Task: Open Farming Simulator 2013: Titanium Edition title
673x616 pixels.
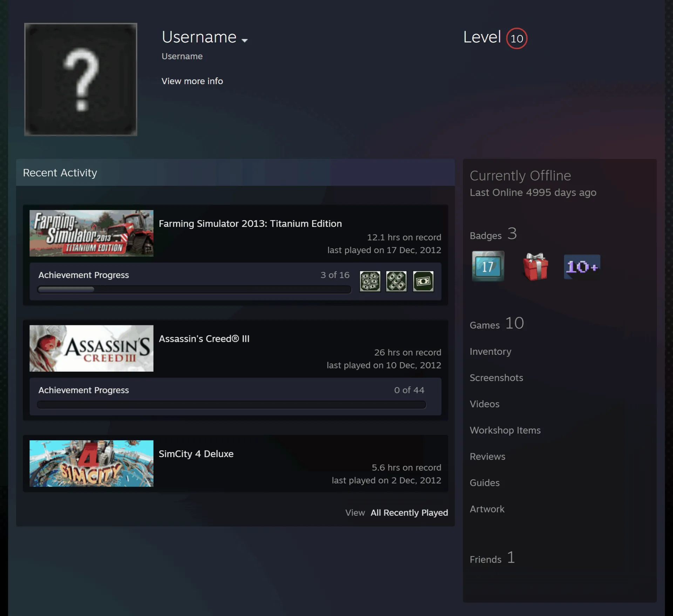Action: (250, 224)
